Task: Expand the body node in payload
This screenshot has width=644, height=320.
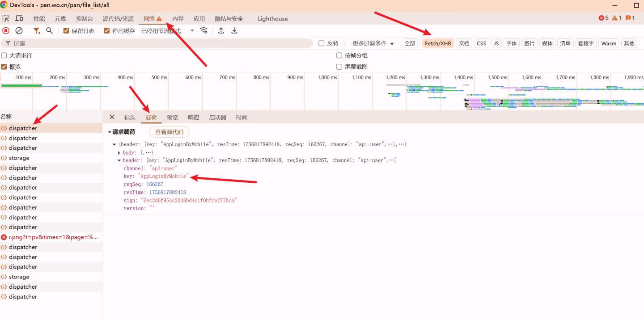Action: 119,153
